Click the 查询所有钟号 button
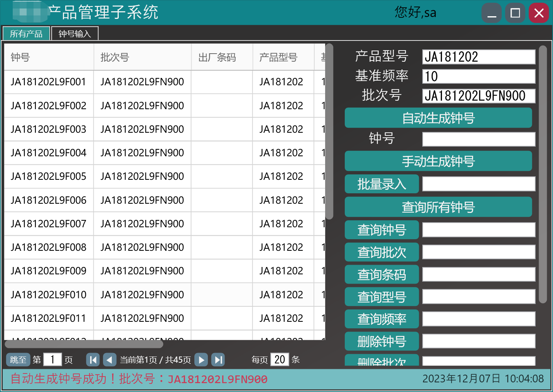This screenshot has width=553, height=392. tap(438, 207)
